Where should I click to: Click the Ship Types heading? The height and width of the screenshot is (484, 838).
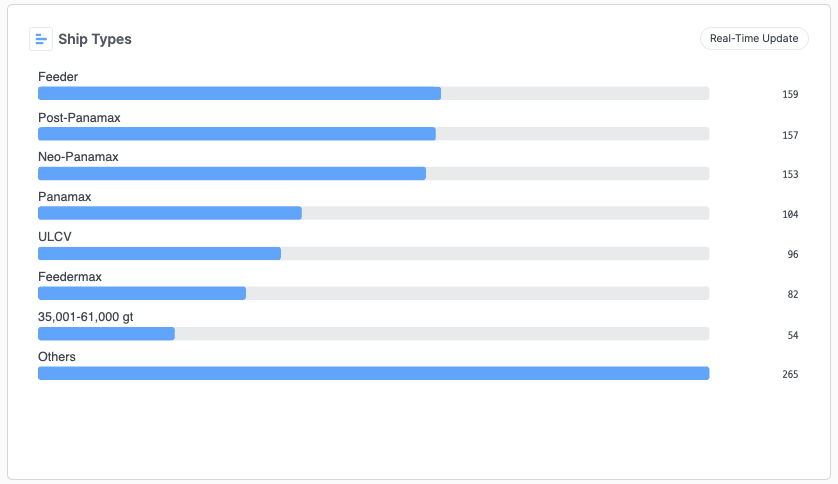(x=95, y=39)
